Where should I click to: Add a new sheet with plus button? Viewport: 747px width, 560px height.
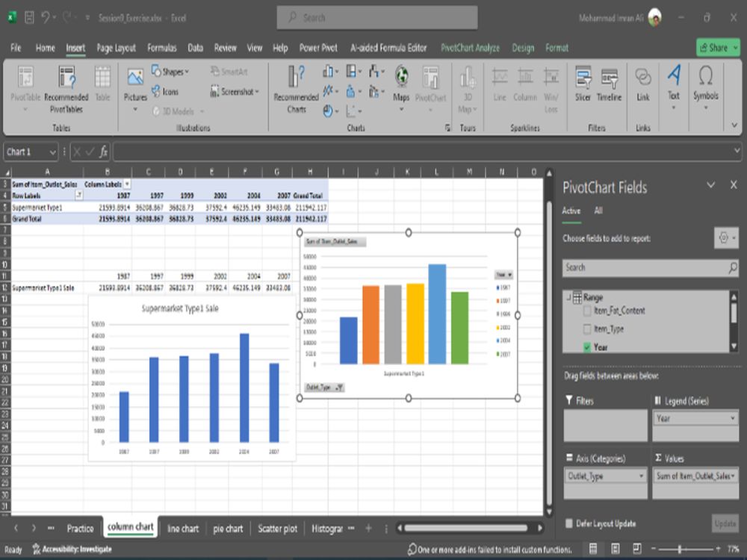click(368, 528)
